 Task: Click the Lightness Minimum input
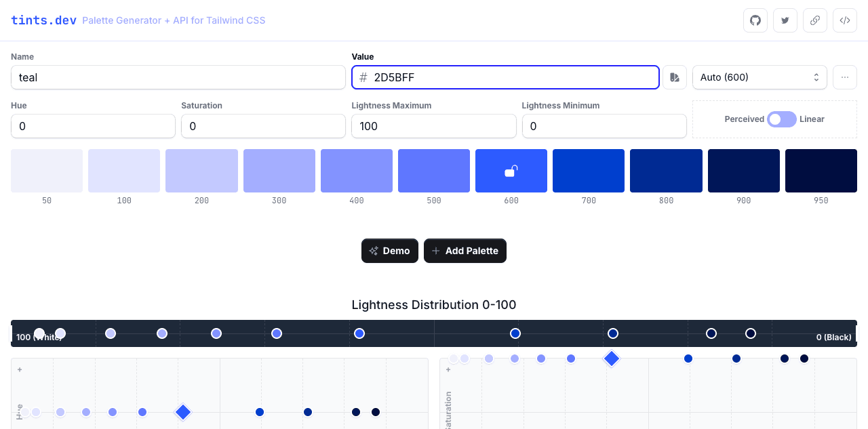(604, 126)
